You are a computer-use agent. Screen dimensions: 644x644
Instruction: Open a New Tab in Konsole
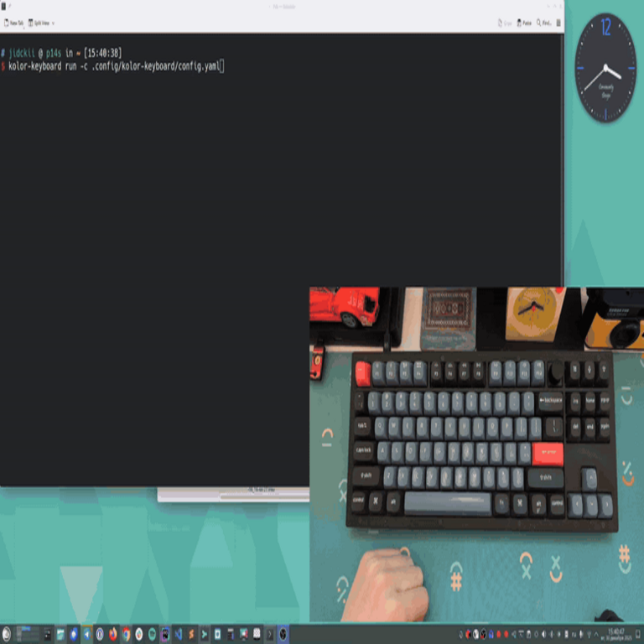click(x=13, y=23)
